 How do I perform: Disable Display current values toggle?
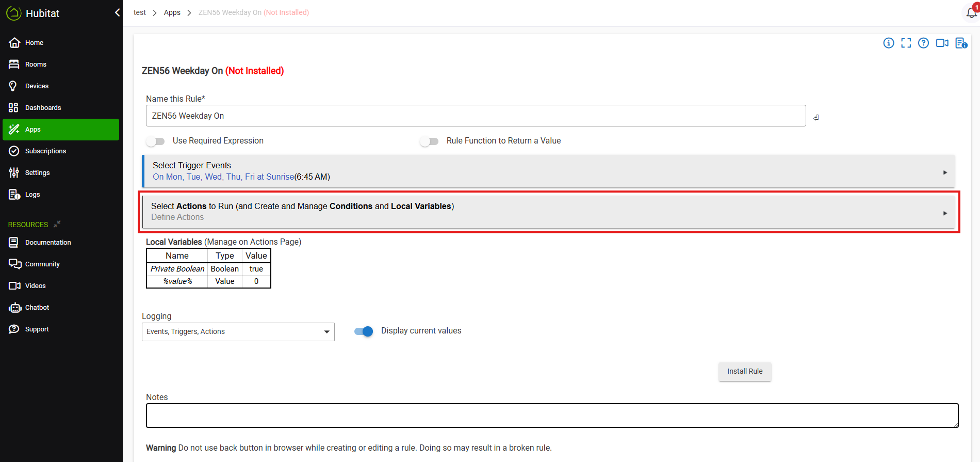pyautogui.click(x=364, y=331)
